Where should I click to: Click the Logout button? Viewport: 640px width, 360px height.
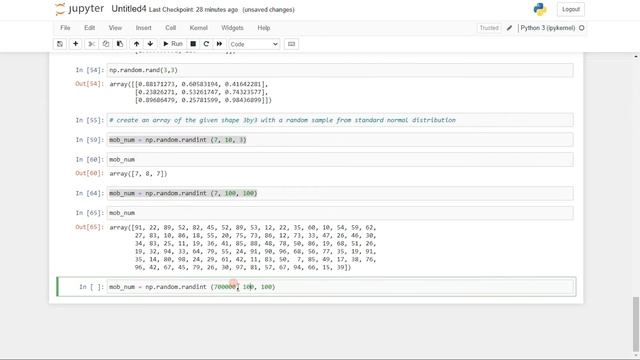[571, 9]
